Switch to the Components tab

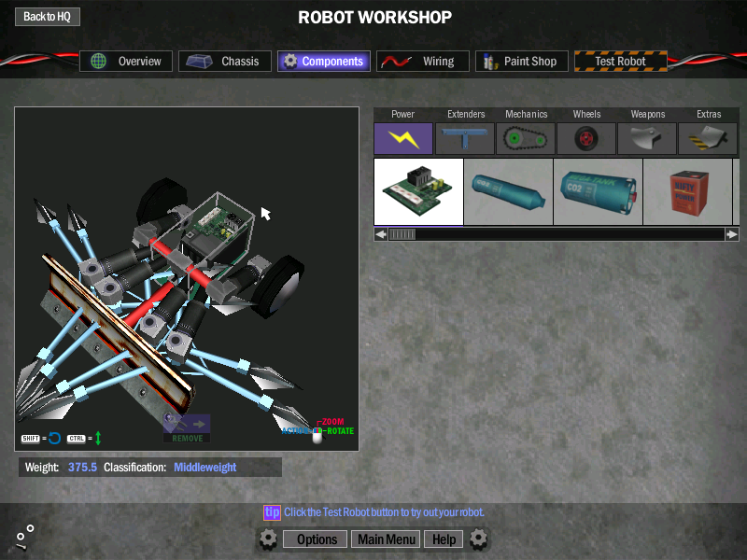(x=324, y=61)
